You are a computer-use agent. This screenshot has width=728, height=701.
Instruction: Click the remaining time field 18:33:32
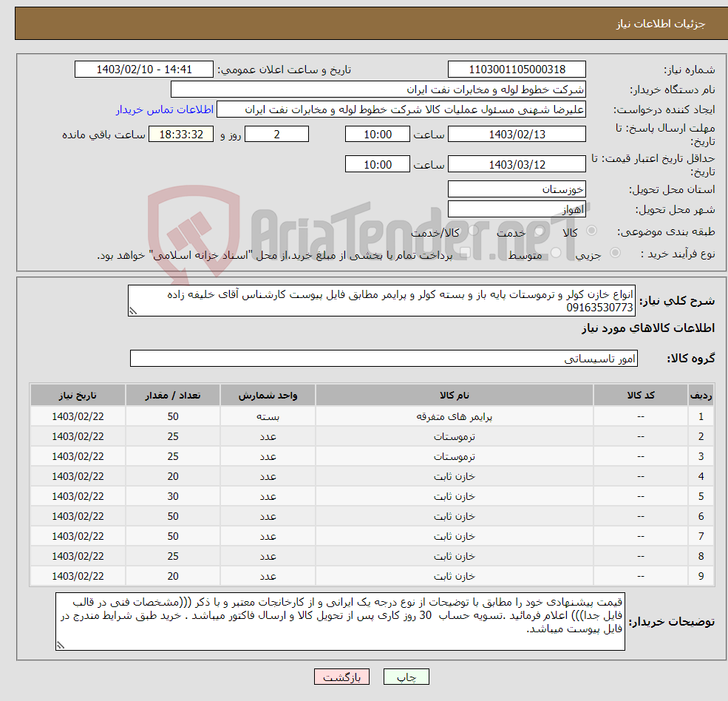(x=181, y=135)
